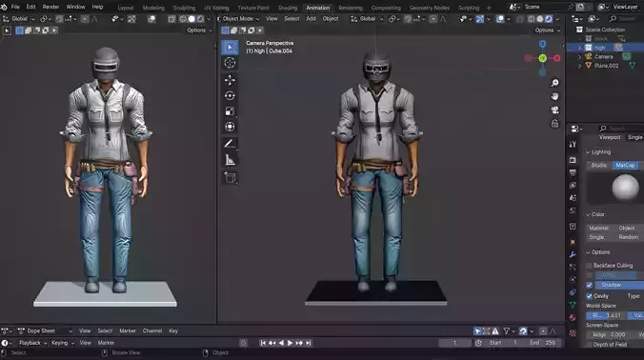Open Dope Sheet editor mode dropdown
The width and height of the screenshot is (644, 360).
click(45, 330)
